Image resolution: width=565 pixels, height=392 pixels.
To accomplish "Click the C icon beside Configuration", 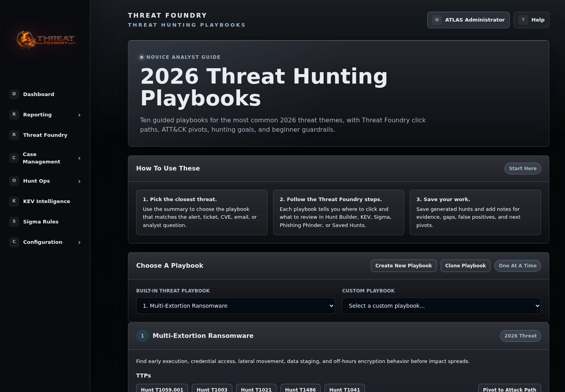I will tap(14, 242).
